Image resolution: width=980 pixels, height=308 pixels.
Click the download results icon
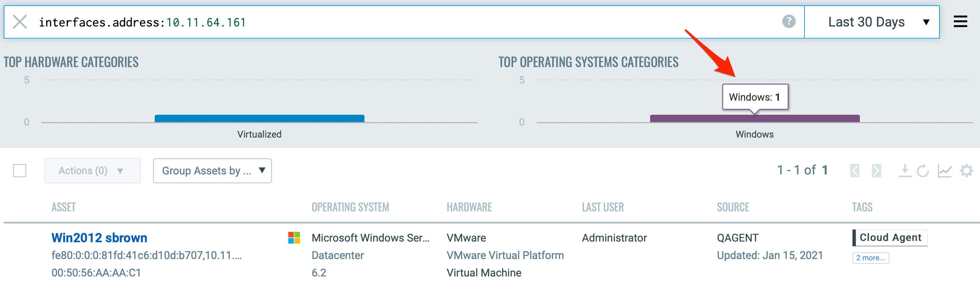[905, 171]
